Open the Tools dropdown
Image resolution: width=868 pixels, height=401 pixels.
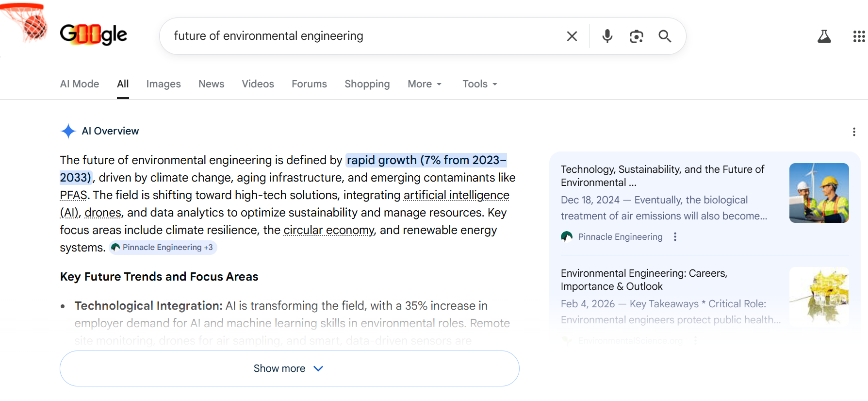point(479,84)
